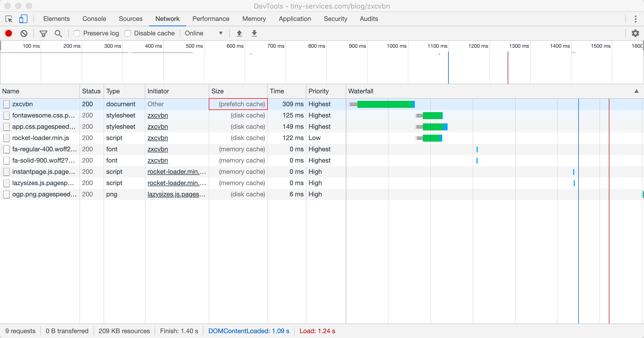The height and width of the screenshot is (338, 644).
Task: Clear the network log with the clear icon
Action: coord(24,33)
